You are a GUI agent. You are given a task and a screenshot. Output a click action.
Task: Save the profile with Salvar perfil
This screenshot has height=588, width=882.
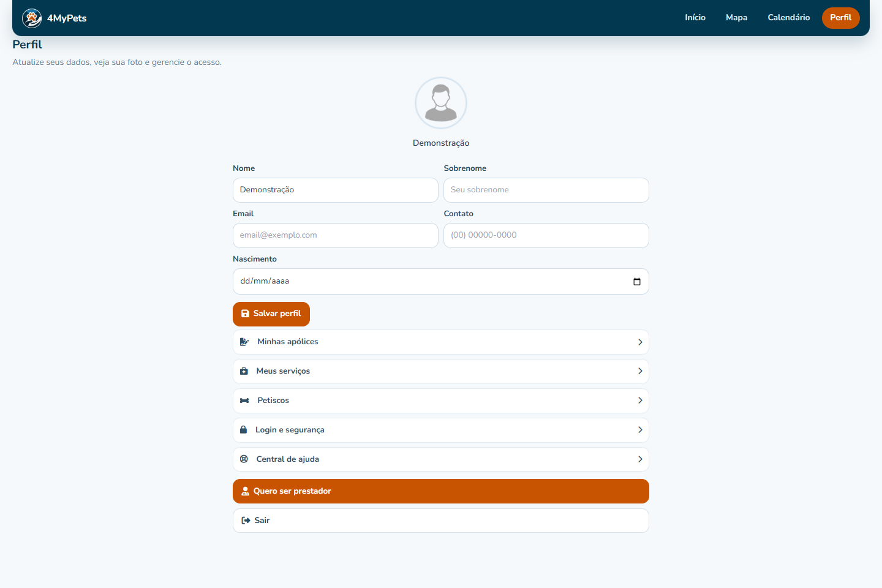[x=271, y=314]
